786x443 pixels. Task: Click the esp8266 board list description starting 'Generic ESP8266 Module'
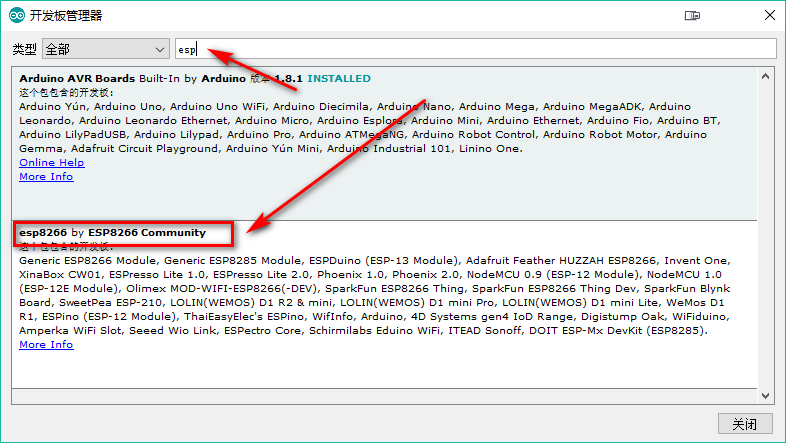(x=375, y=296)
